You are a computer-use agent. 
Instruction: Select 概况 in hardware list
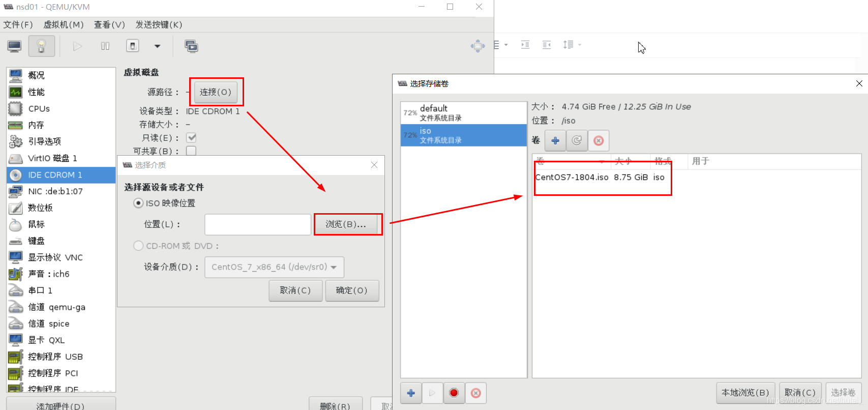click(x=61, y=75)
